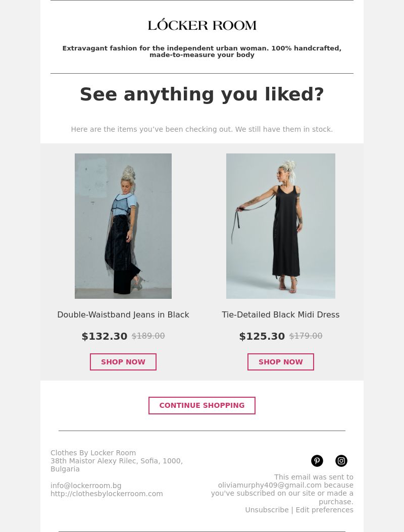The height and width of the screenshot is (532, 404).
Task: Visit the clothesbylockerroom.com website link
Action: tap(107, 494)
